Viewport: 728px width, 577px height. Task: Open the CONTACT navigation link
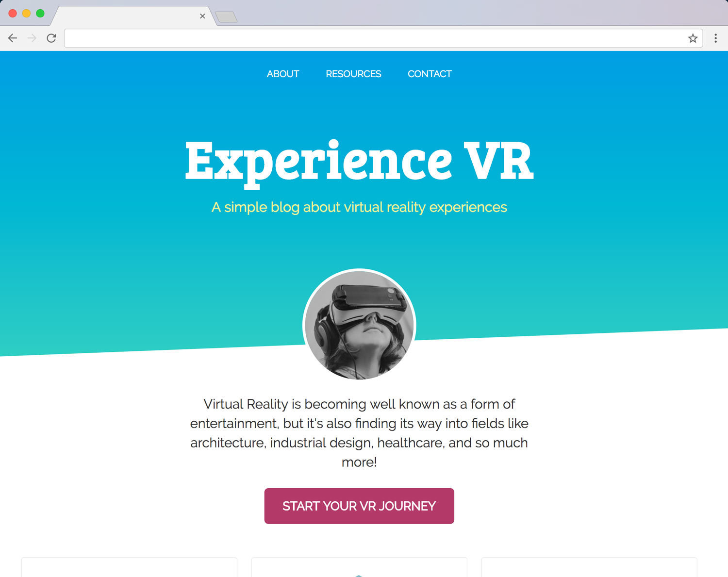point(430,74)
